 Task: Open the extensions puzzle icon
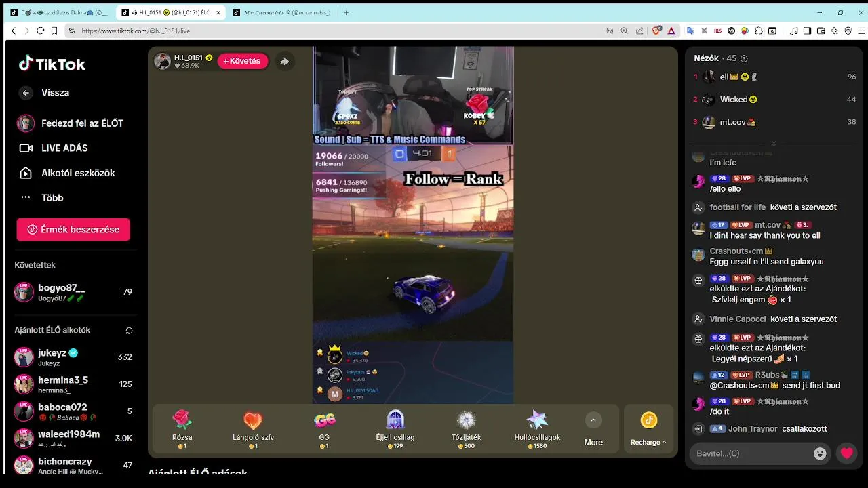click(758, 30)
